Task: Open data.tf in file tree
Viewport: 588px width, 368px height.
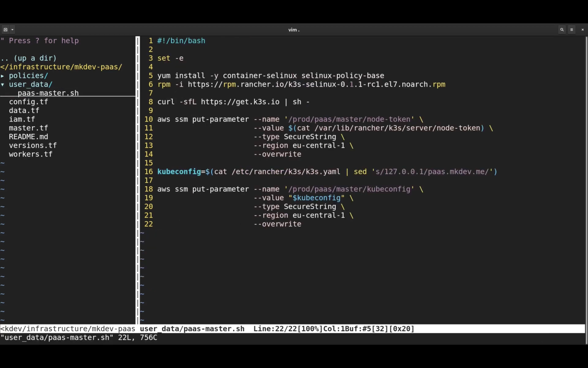Action: (24, 111)
